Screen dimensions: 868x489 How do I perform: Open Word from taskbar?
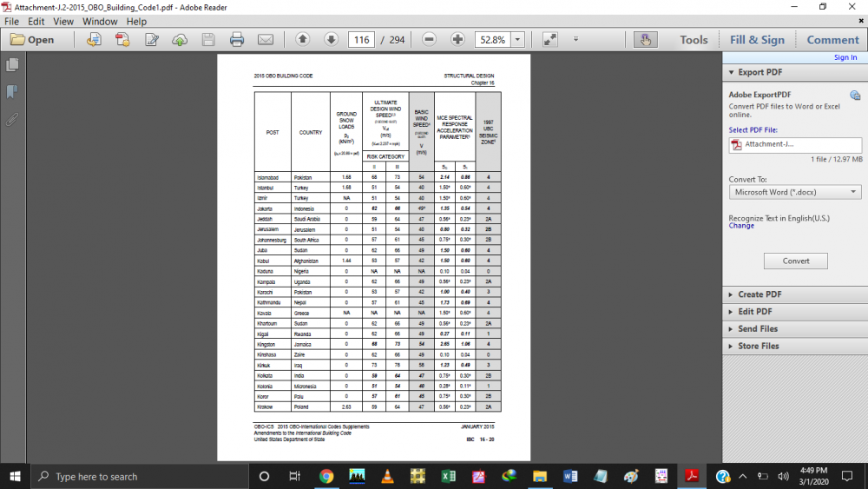coord(570,476)
